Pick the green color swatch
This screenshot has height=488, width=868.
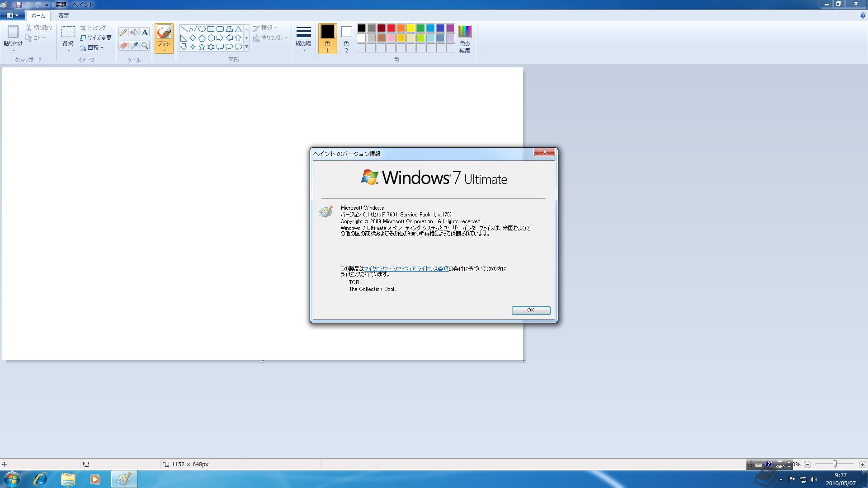[421, 28]
